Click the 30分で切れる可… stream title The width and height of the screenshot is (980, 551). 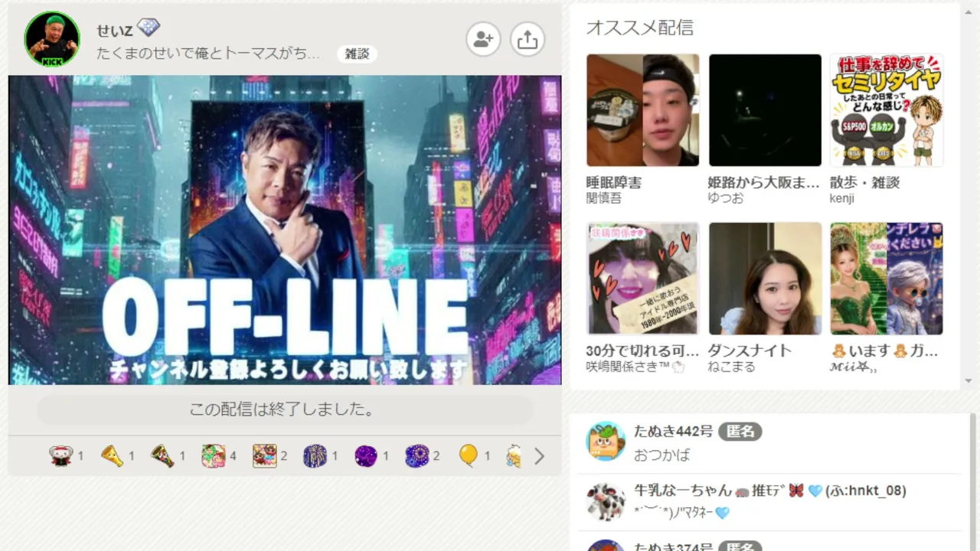pos(643,351)
